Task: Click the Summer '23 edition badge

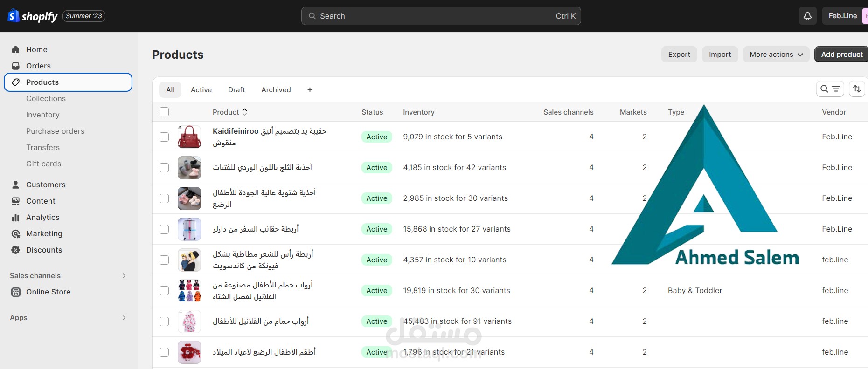Action: 84,16
